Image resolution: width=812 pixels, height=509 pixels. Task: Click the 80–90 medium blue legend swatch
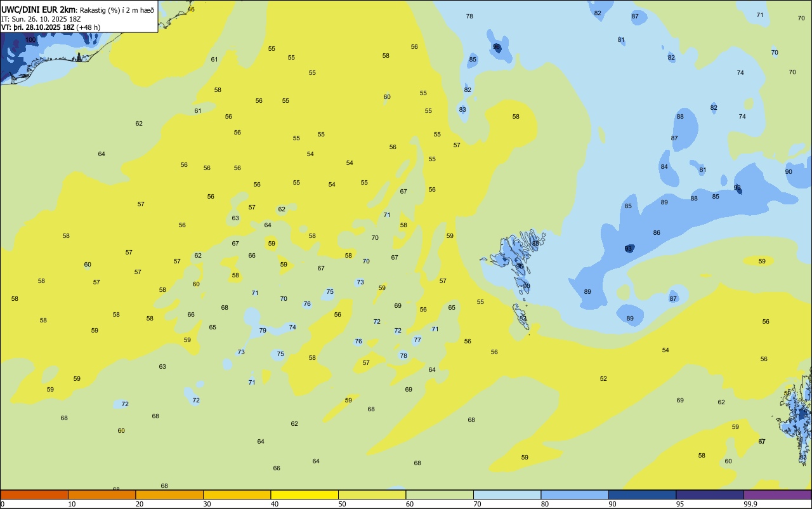[x=575, y=494]
